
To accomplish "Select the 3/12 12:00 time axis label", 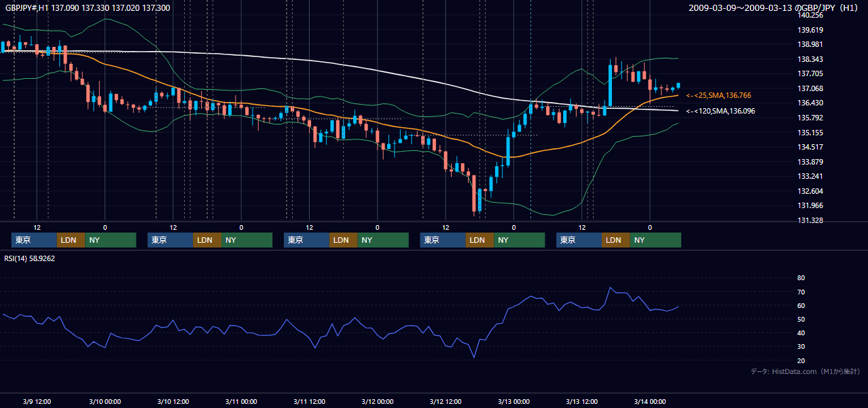I will [x=446, y=401].
